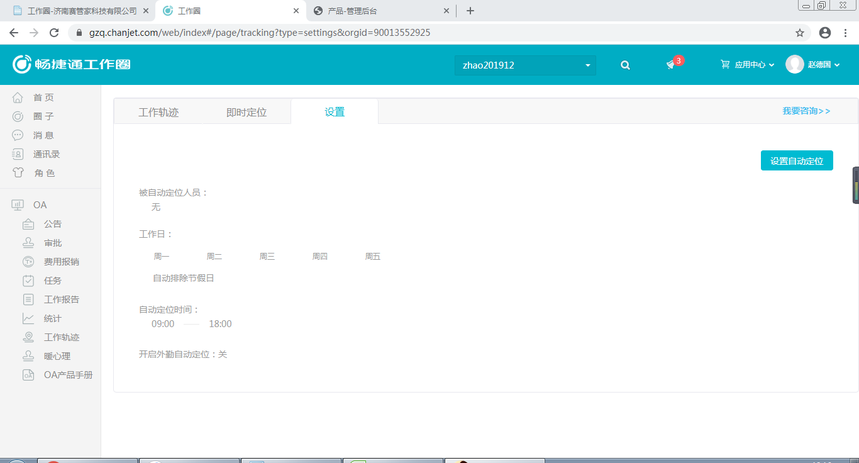The height and width of the screenshot is (463, 859).
Task: Open the 任务 task checkbox icon
Action: pyautogui.click(x=28, y=281)
